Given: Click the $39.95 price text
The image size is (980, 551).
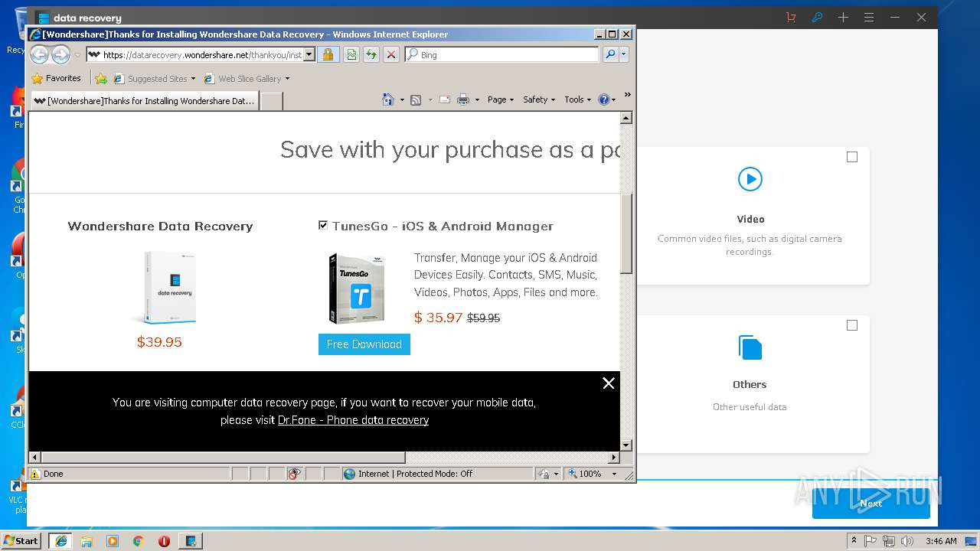Looking at the screenshot, I should tap(159, 342).
